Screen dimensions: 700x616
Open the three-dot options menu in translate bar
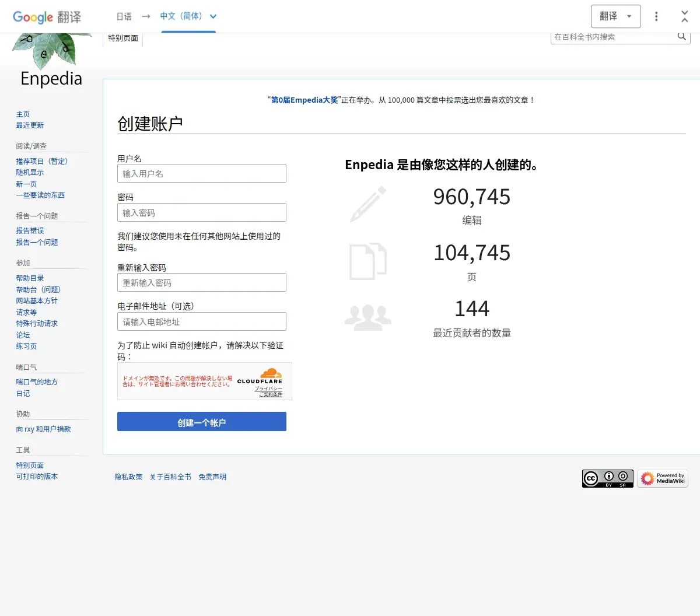coord(656,16)
